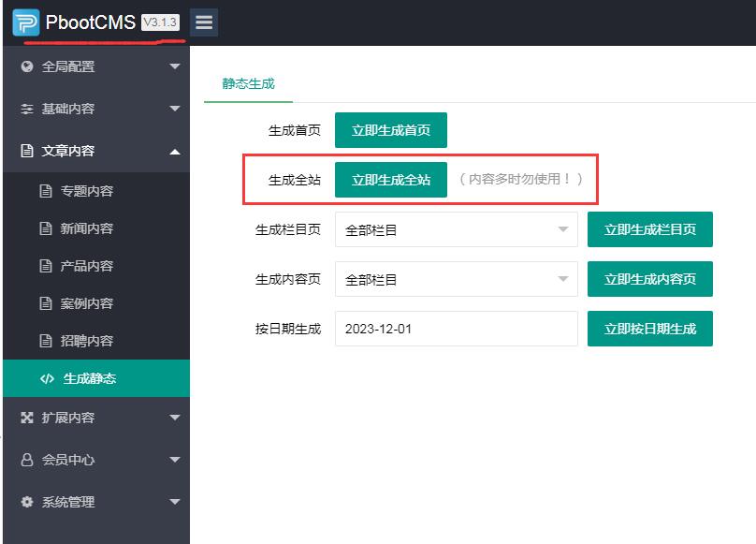Click the sliders icon beside 基础内容
756x544 pixels.
[x=27, y=109]
